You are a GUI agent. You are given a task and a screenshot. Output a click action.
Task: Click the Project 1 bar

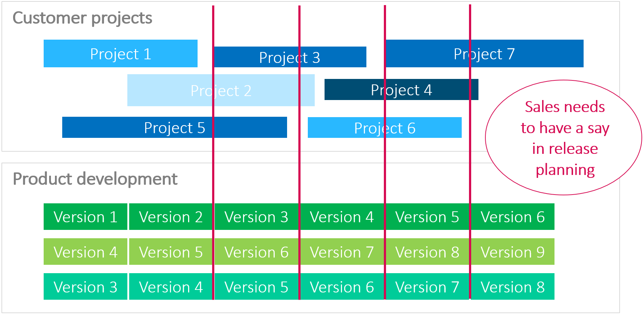120,53
